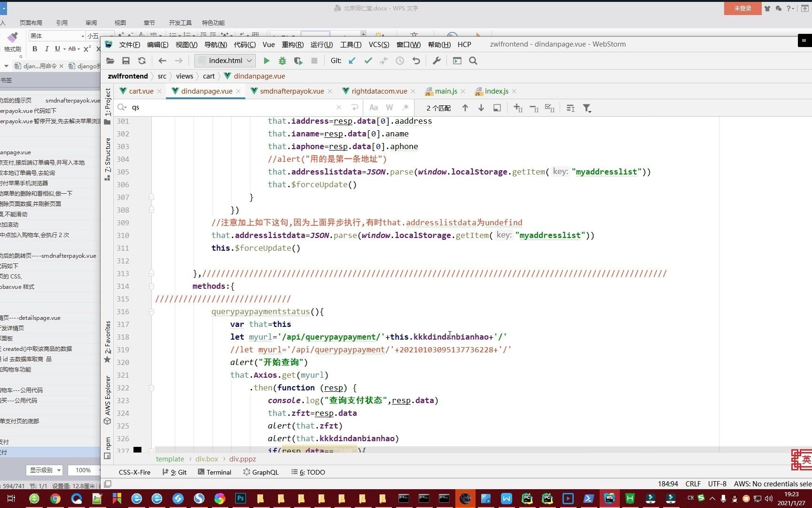The height and width of the screenshot is (508, 812).
Task: Open the 9: Git tool window
Action: point(174,472)
